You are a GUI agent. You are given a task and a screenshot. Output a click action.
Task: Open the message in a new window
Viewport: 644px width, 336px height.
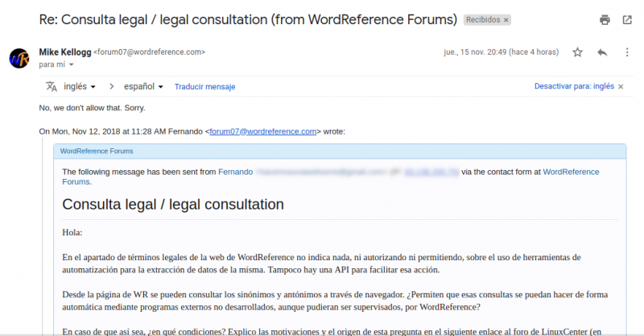click(627, 19)
